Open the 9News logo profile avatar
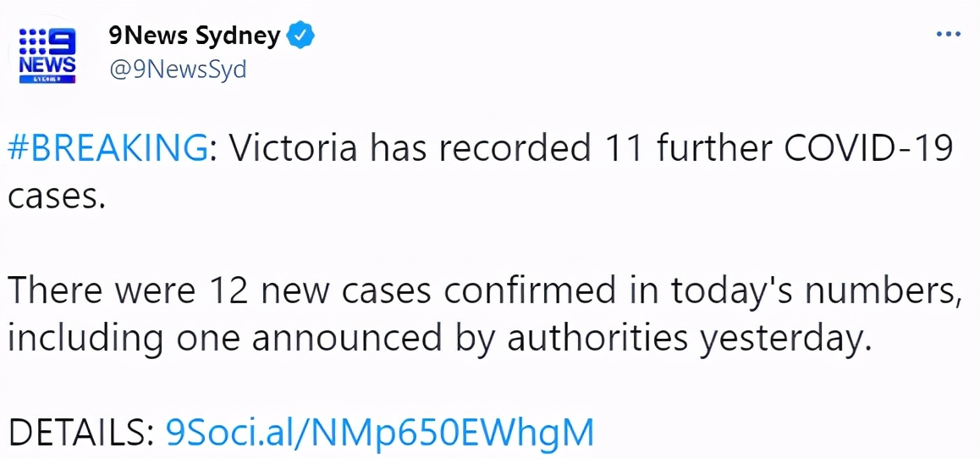This screenshot has height=459, width=980. tap(47, 55)
